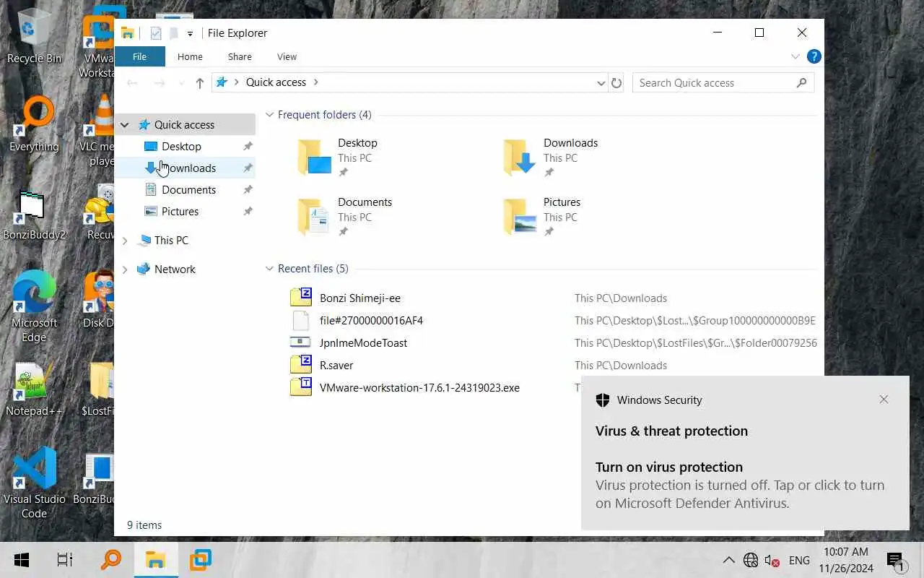The image size is (924, 578).
Task: Open the File ribbon tab
Action: click(139, 56)
